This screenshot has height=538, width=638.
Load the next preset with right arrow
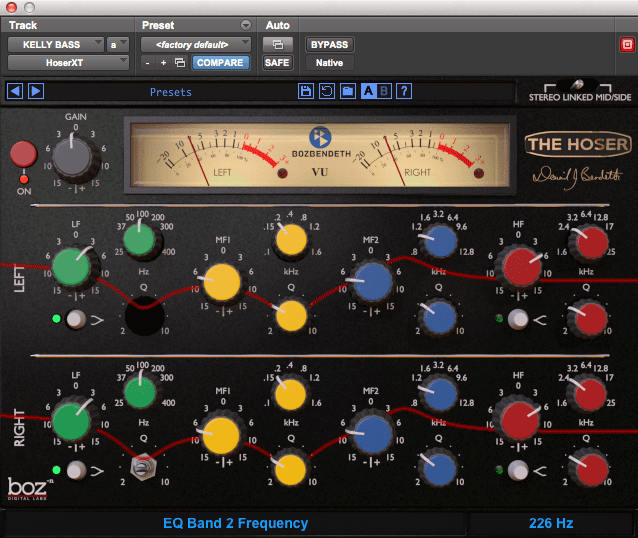pos(36,91)
